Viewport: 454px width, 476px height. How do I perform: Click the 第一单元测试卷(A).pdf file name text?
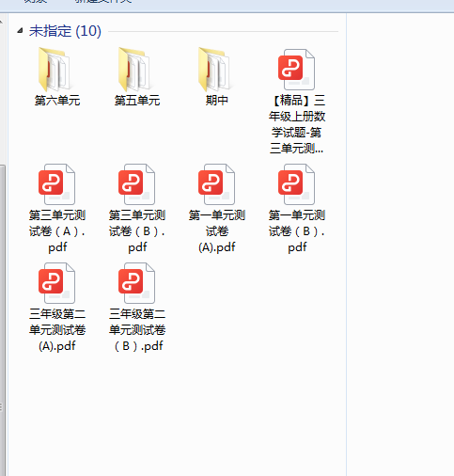point(217,231)
